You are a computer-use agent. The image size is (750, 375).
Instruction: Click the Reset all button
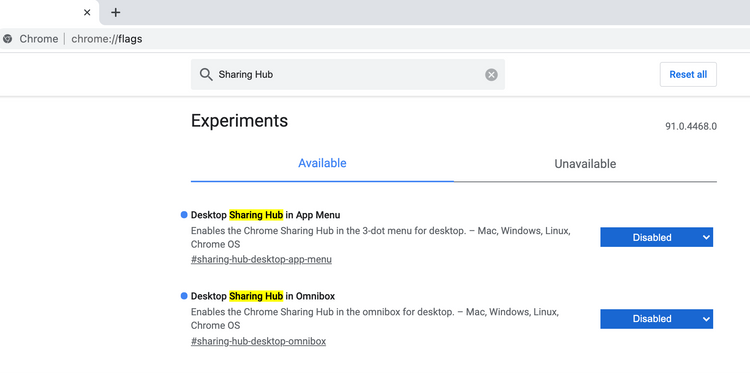click(x=688, y=74)
